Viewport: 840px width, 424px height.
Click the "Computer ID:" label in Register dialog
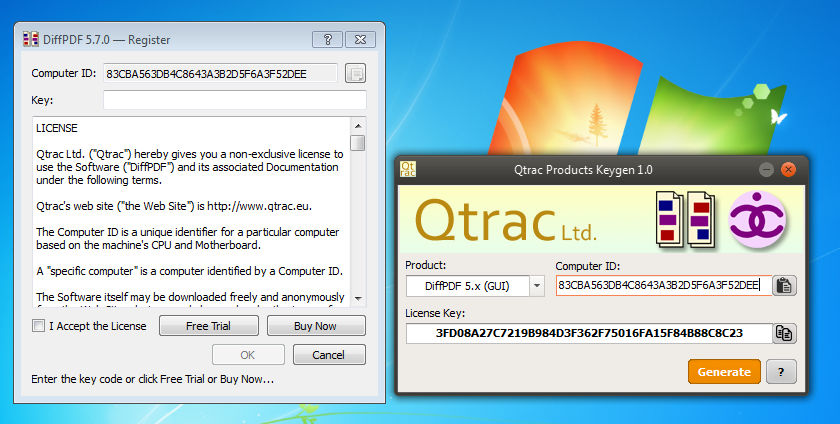click(64, 73)
